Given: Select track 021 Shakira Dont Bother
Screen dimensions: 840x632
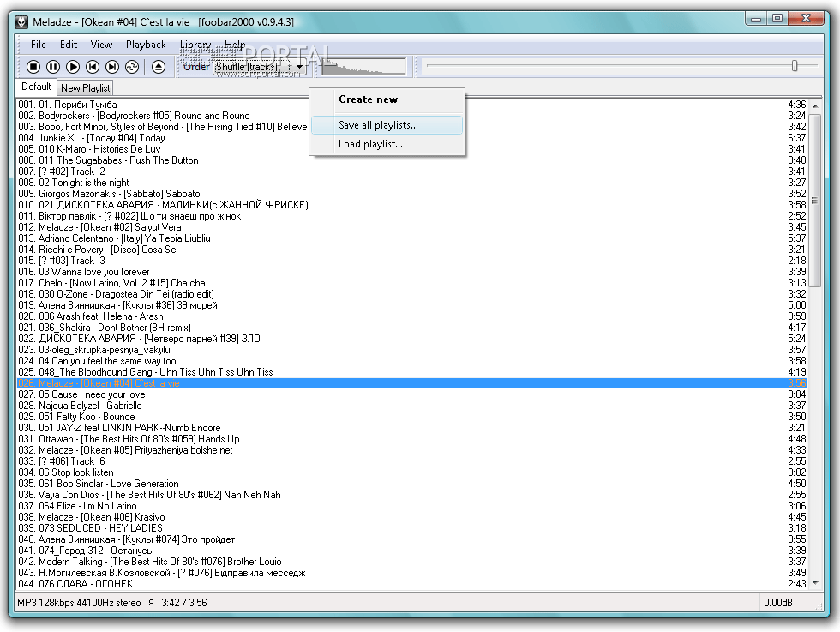Looking at the screenshot, I should click(x=411, y=328).
